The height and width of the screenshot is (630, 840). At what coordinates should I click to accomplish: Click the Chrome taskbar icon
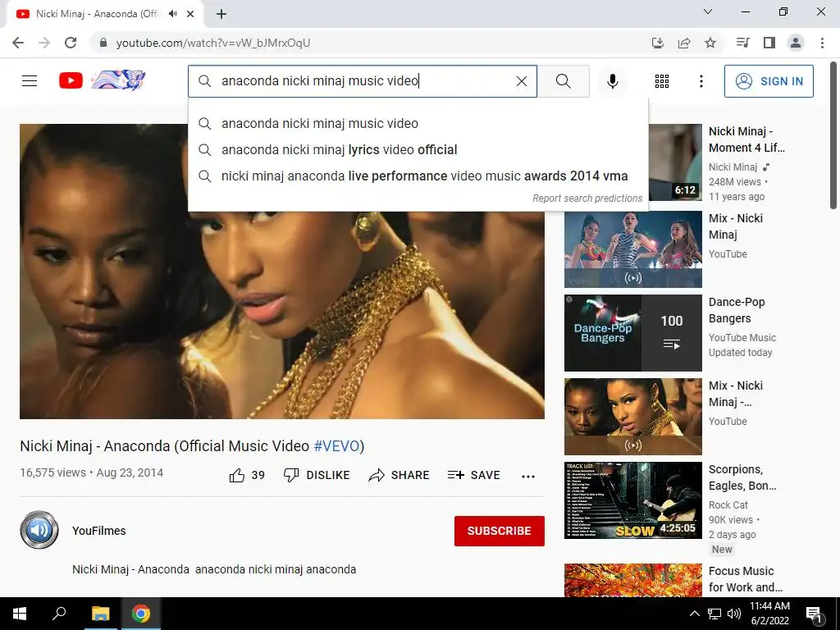click(141, 614)
